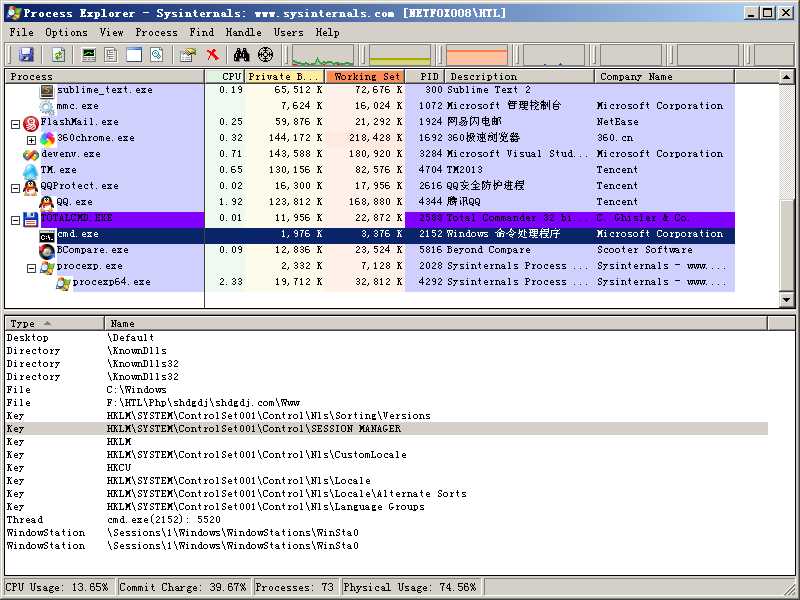The height and width of the screenshot is (600, 800).
Task: Click the BCompare.exe icon
Action: pos(46,251)
